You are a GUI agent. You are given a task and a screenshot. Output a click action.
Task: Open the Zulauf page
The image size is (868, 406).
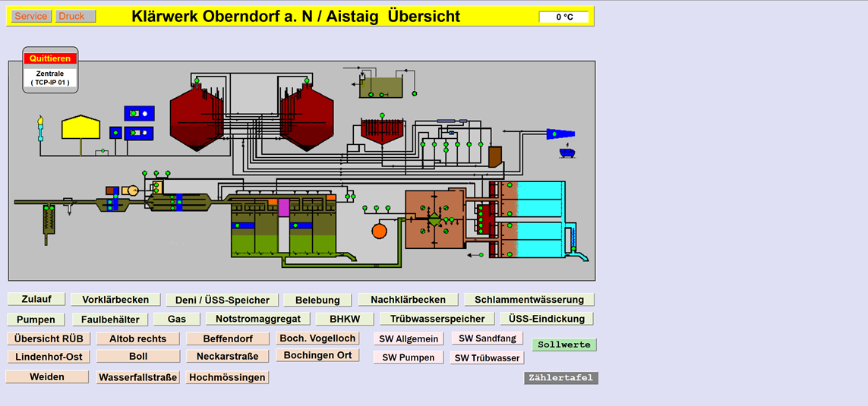tap(36, 299)
